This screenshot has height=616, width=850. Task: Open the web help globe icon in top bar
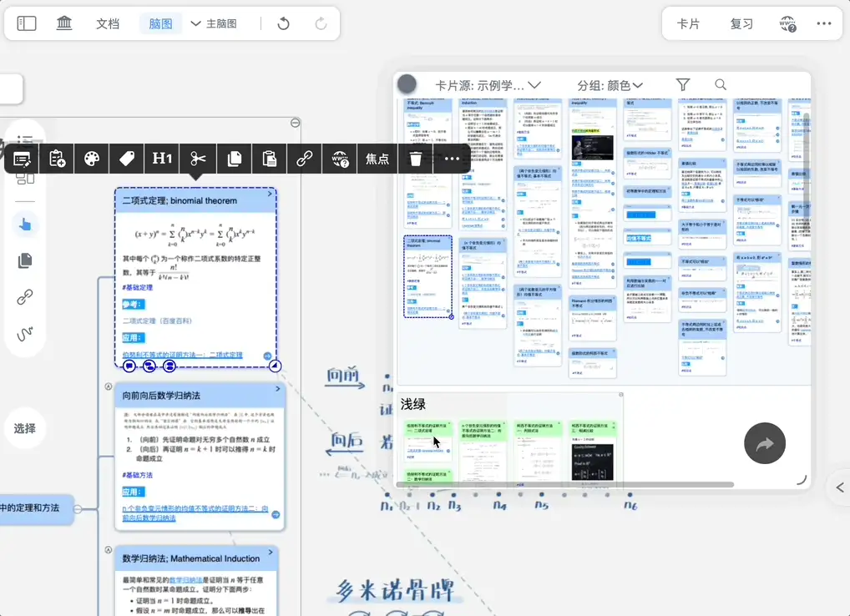click(x=787, y=24)
